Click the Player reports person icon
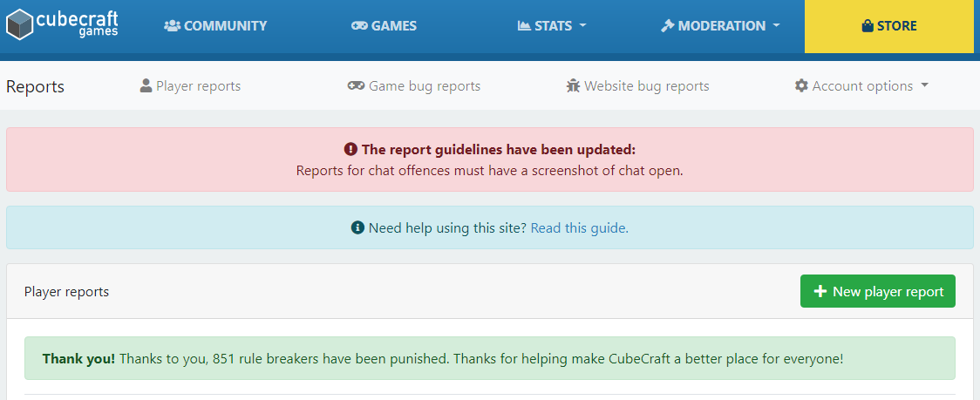The width and height of the screenshot is (980, 400). click(x=146, y=85)
